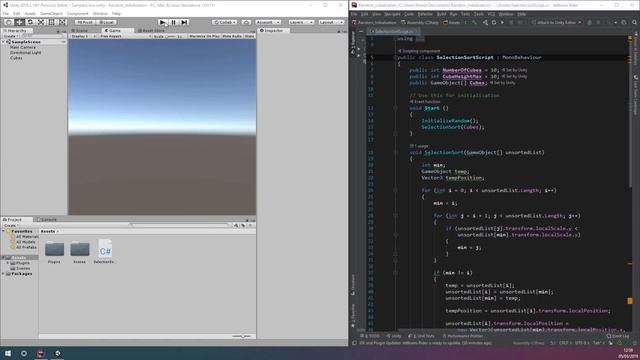
Task: Open the Plugins folder thumbnail
Action: click(54, 249)
